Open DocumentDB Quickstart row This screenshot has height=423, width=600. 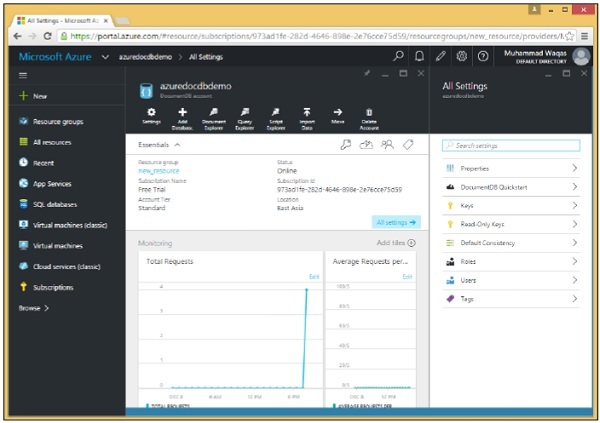511,187
